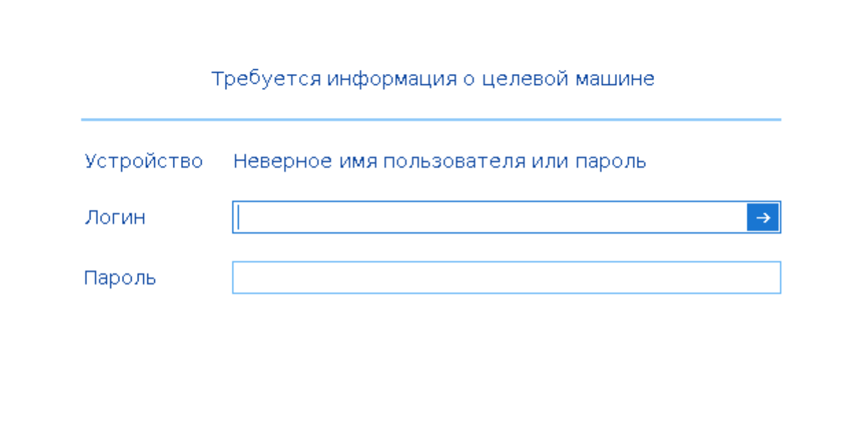Click the Устройство label

tap(143, 160)
